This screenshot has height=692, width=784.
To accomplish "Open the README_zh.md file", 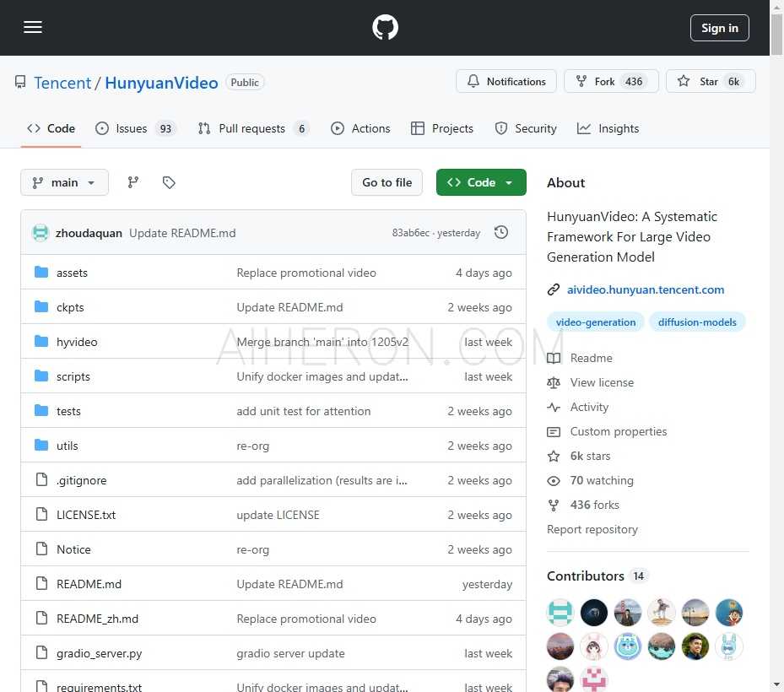I will (98, 619).
